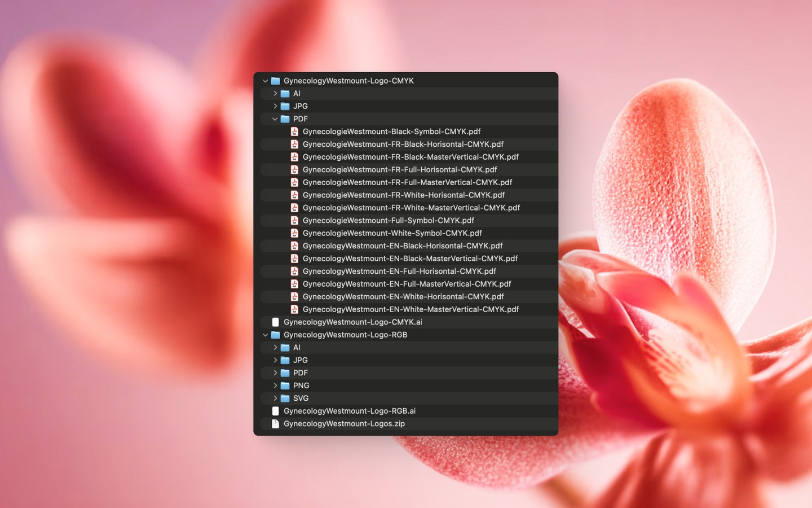Screen dimensions: 812x508
Task: Collapse the GynecologyWestmount-Logo-RGB folder
Action: pos(265,335)
